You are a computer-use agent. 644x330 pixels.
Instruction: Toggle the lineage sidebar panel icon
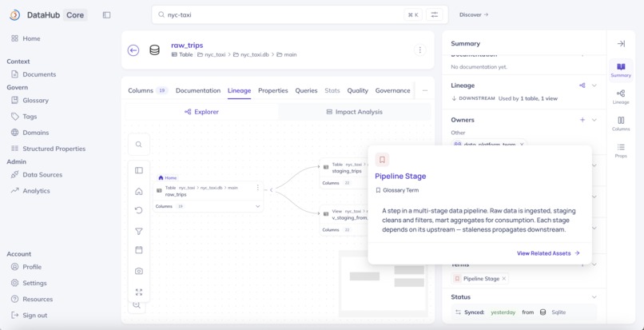[139, 170]
